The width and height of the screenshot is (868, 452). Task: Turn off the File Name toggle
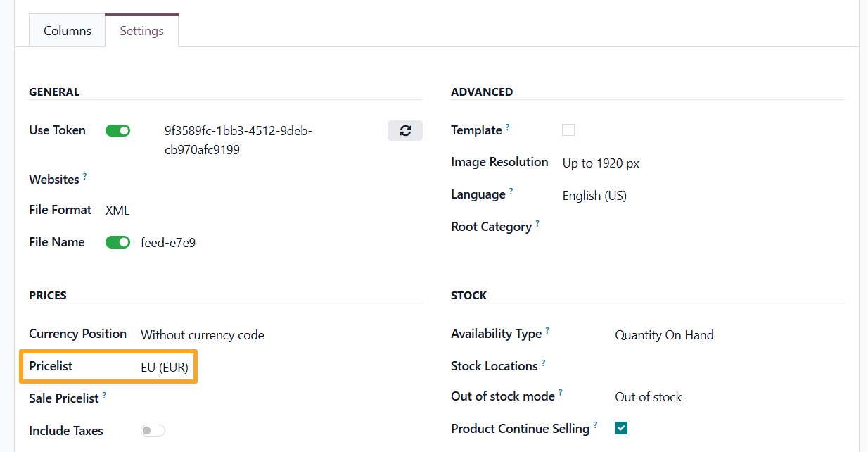click(x=117, y=242)
